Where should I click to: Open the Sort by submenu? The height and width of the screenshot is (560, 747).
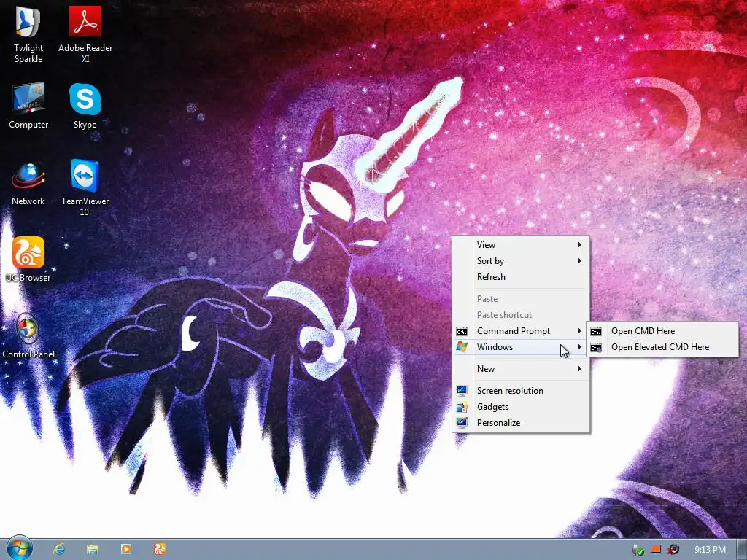tap(521, 261)
